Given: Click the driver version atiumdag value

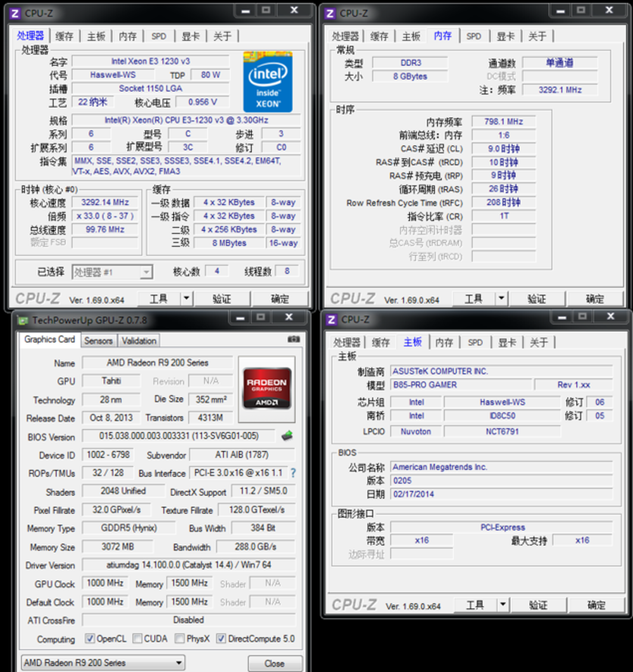Looking at the screenshot, I should tap(189, 565).
